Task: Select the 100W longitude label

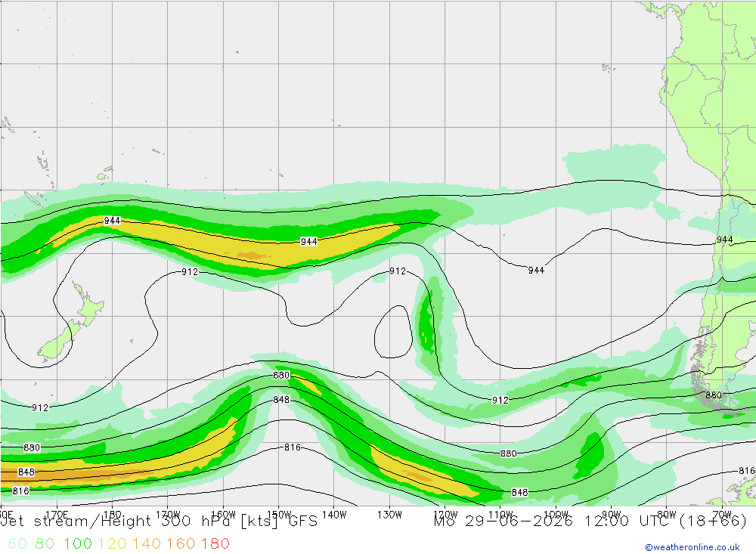Action: 556,515
